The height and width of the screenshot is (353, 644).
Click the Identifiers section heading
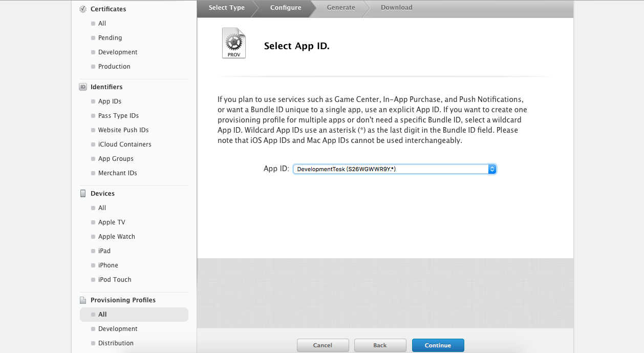[x=106, y=87]
